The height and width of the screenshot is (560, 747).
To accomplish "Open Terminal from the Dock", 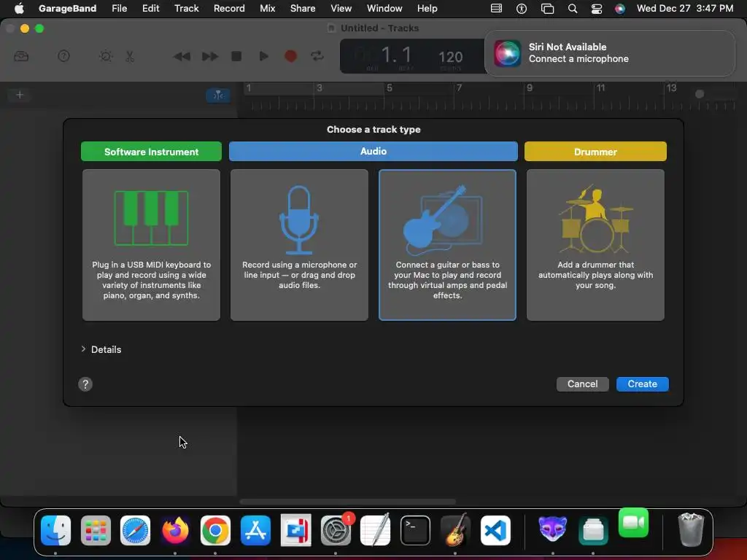I will (x=415, y=530).
